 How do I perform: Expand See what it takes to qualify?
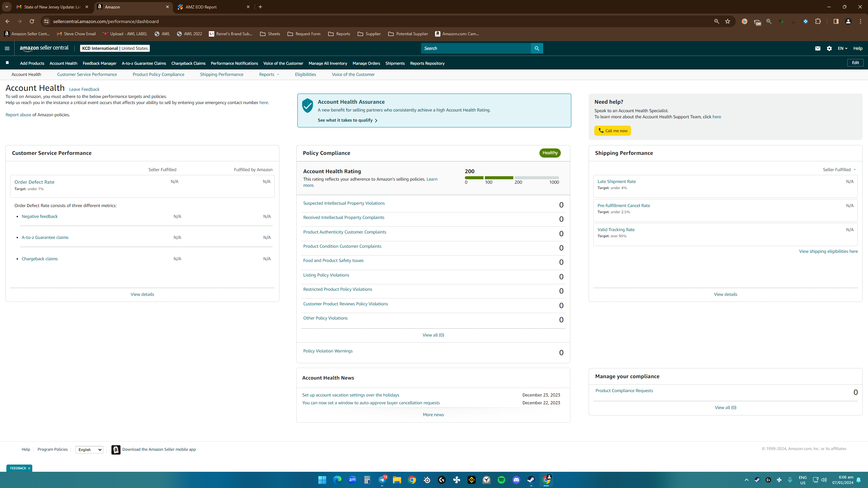click(348, 120)
